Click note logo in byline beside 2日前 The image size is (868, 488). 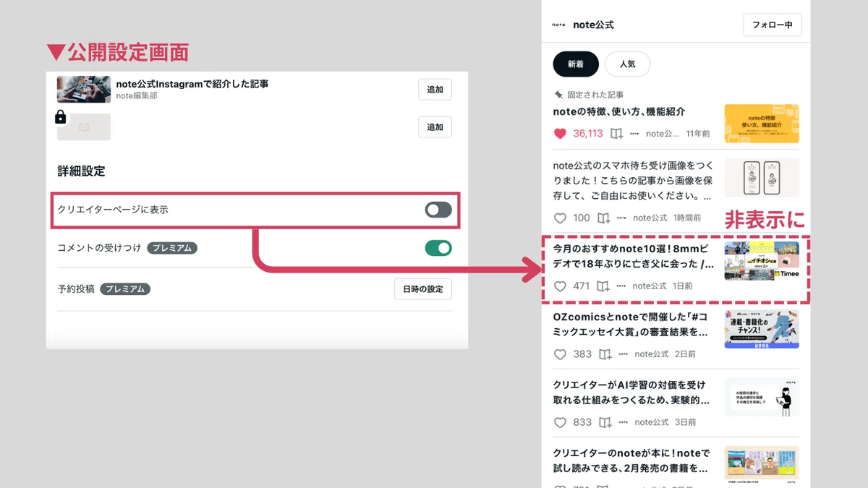(623, 354)
